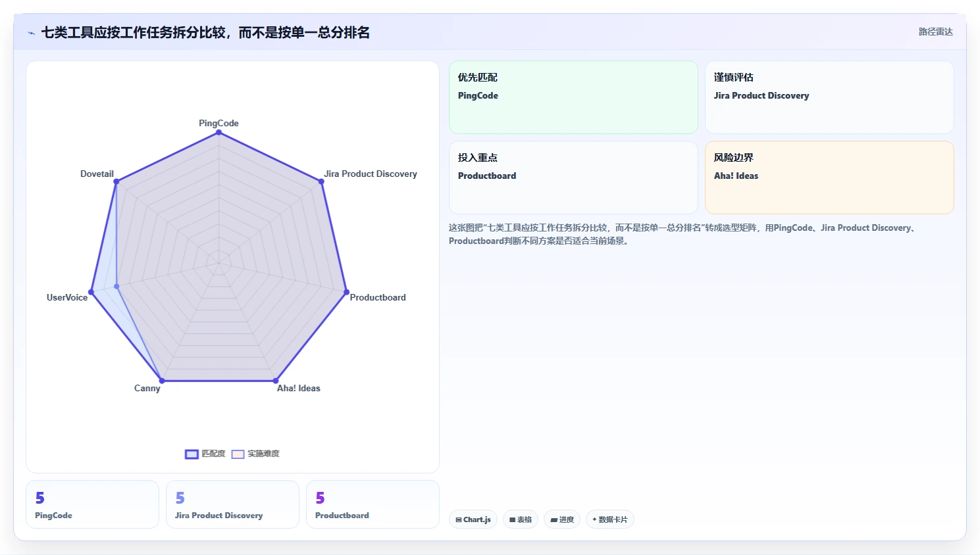
Task: Click the 路径雷达 label in header
Action: click(x=935, y=32)
